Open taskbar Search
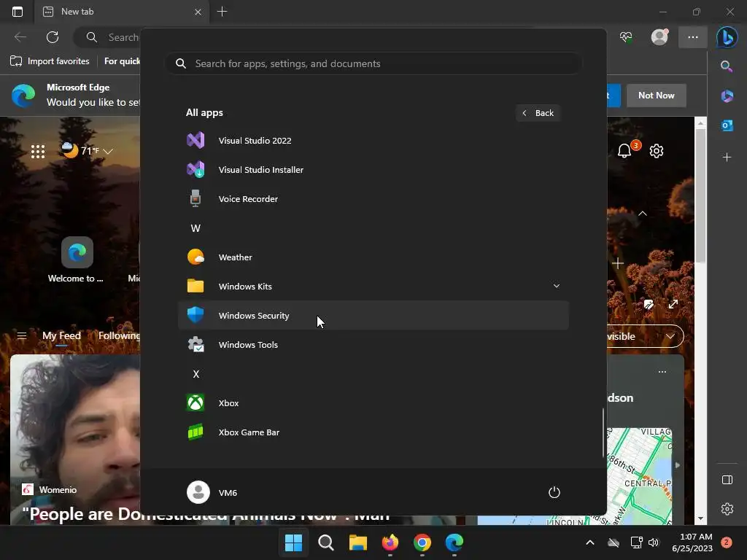This screenshot has width=747, height=560. point(326,542)
